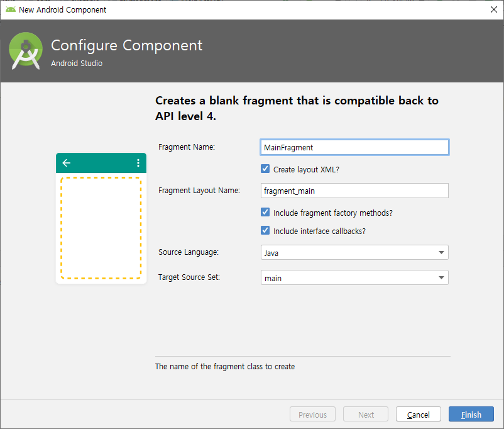Click the back arrow in fragment preview
Screen dimensions: 504x429
pyautogui.click(x=67, y=163)
